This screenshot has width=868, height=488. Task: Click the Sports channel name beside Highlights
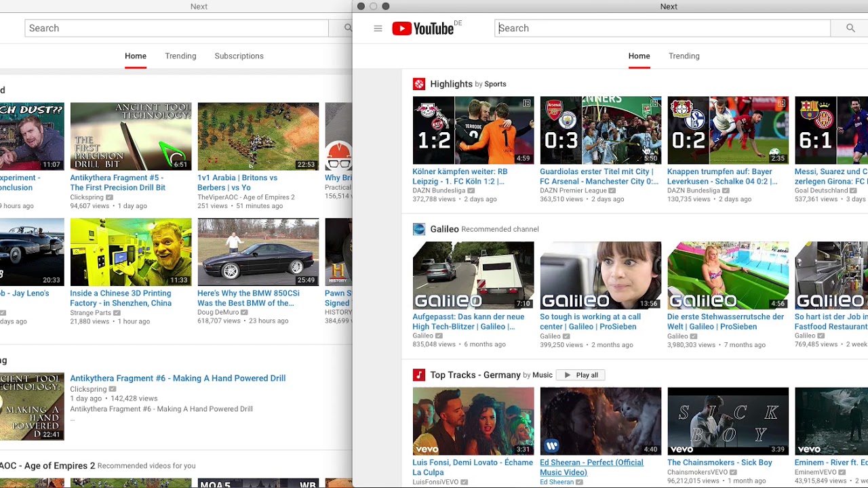495,84
